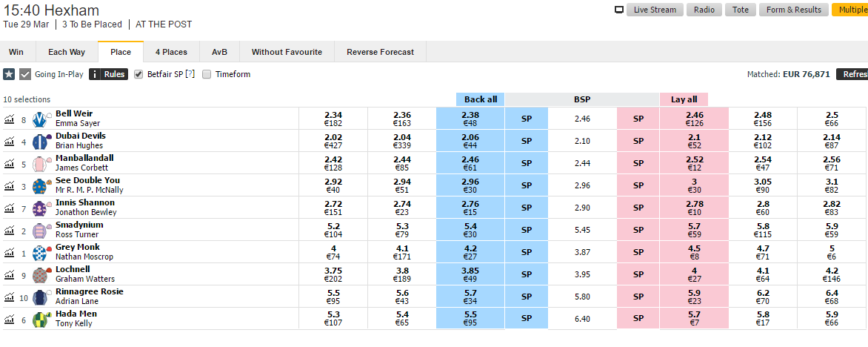Open the price graph for Bell Weir
This screenshot has height=347, width=868.
[x=10, y=119]
